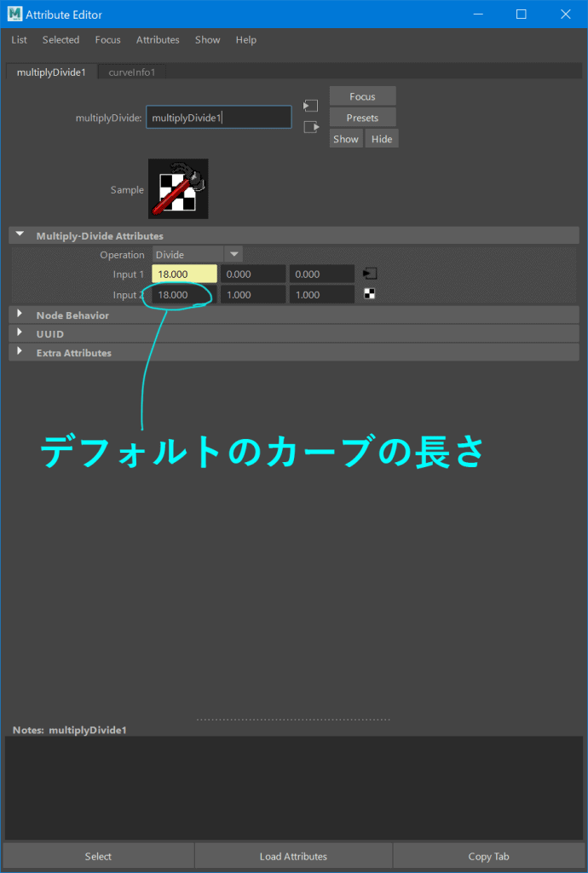Open the Selected menu
The width and height of the screenshot is (588, 873).
(x=61, y=39)
